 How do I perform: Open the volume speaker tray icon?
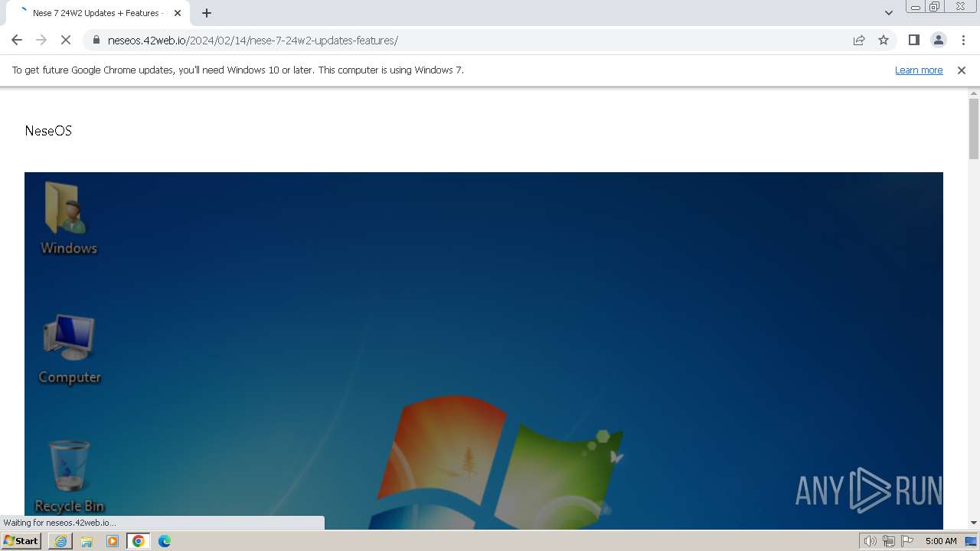tap(870, 541)
